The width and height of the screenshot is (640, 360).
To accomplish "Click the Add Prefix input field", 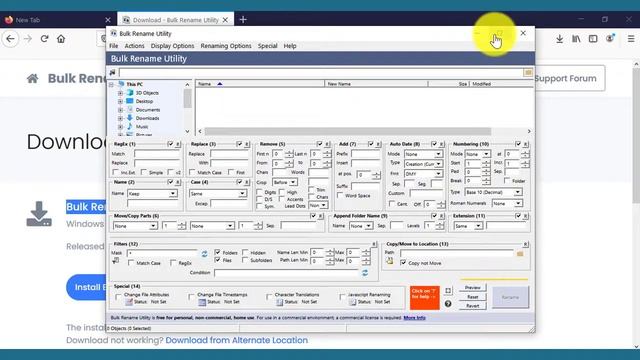I will (365, 154).
